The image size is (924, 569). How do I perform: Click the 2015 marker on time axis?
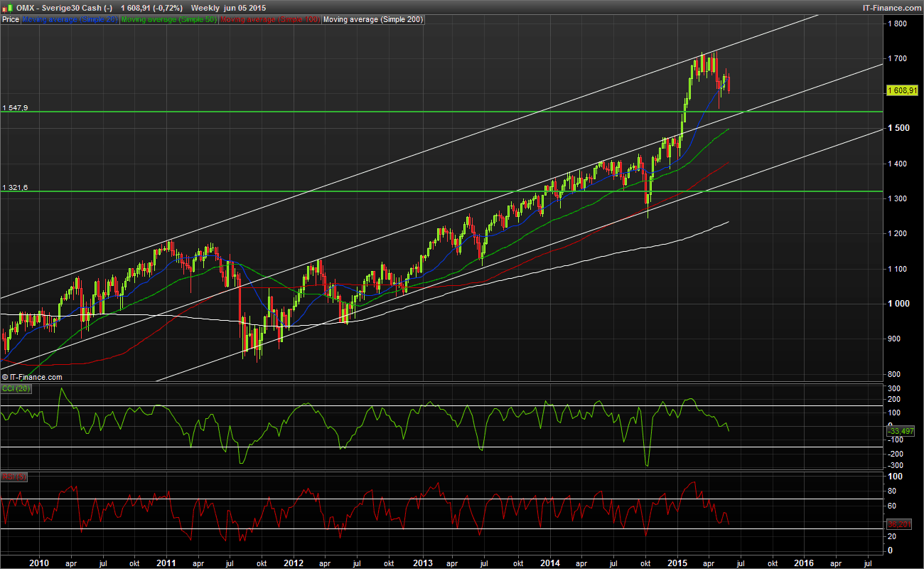(677, 562)
